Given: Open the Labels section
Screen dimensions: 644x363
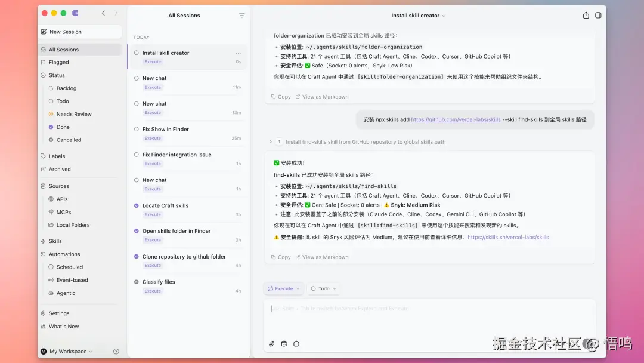Looking at the screenshot, I should coord(57,156).
